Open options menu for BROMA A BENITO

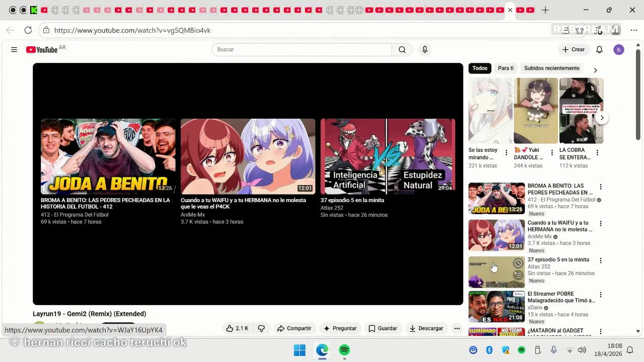pos(600,187)
